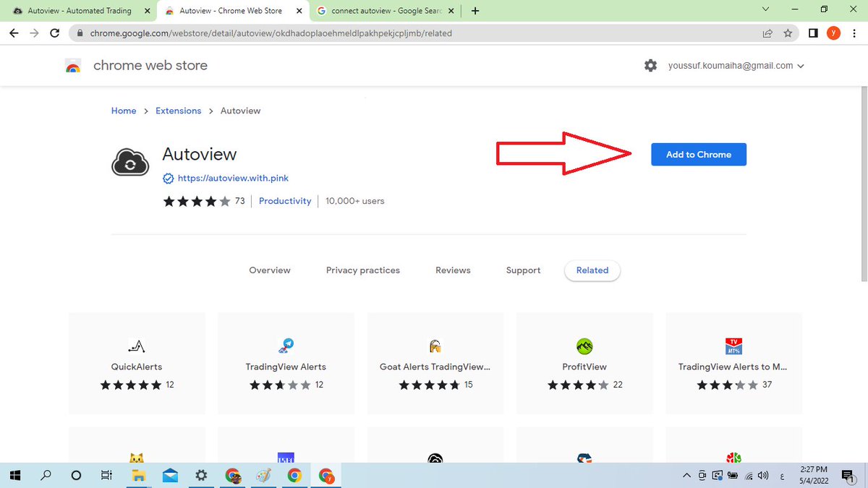Open a new browser tab
Image resolution: width=868 pixels, height=488 pixels.
point(475,11)
